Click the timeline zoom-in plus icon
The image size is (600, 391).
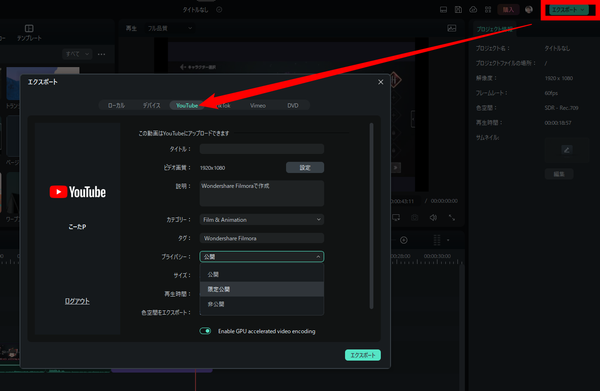404,240
